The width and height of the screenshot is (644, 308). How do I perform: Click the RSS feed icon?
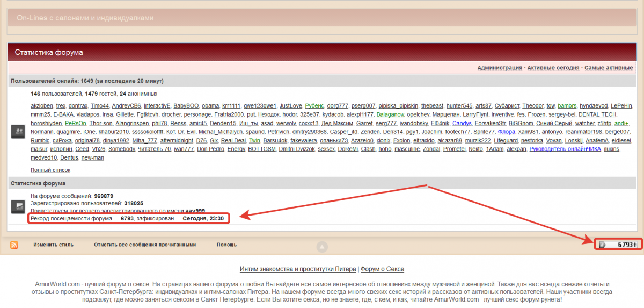pyautogui.click(x=14, y=245)
